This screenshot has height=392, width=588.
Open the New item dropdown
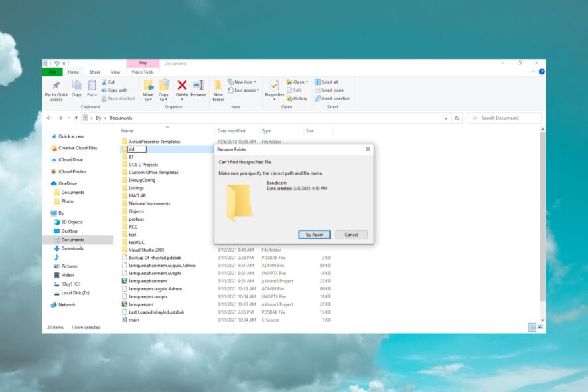[242, 82]
